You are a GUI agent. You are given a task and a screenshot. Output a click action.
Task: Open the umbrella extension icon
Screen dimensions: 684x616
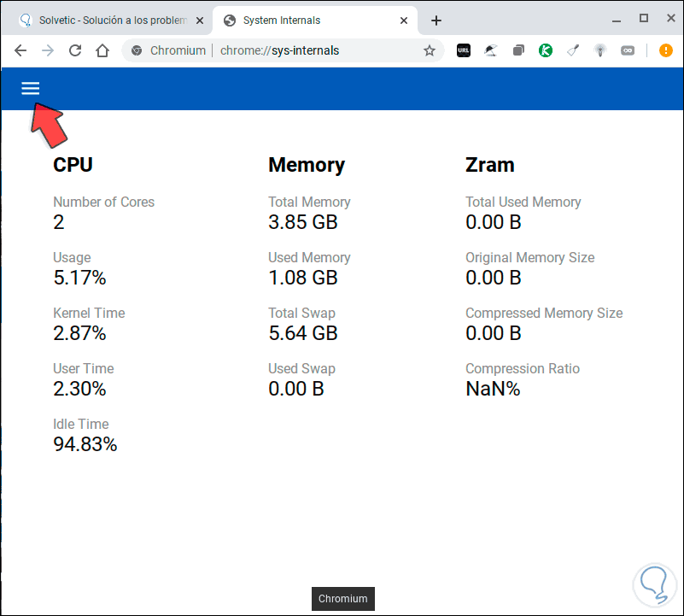(x=491, y=50)
